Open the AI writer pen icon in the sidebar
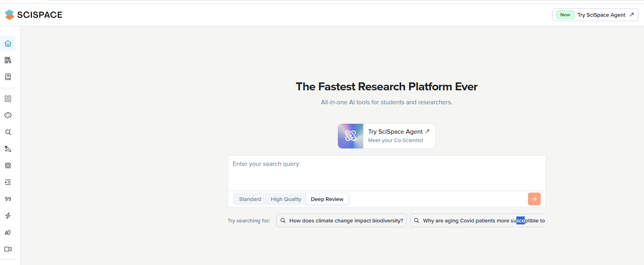 [x=8, y=149]
